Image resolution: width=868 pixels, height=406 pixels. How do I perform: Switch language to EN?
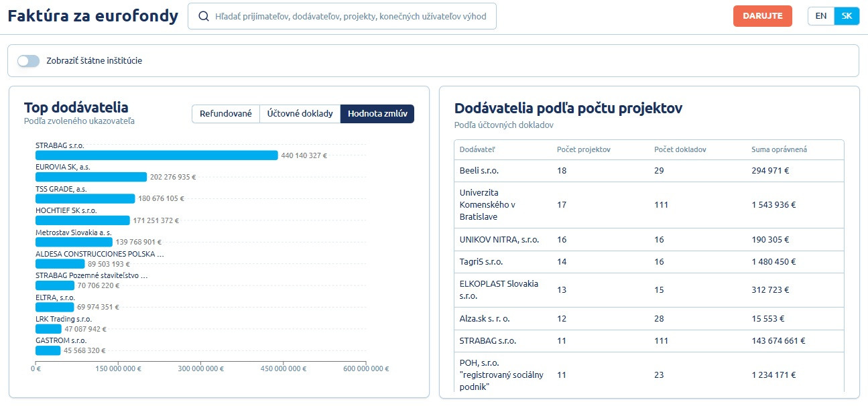(820, 16)
